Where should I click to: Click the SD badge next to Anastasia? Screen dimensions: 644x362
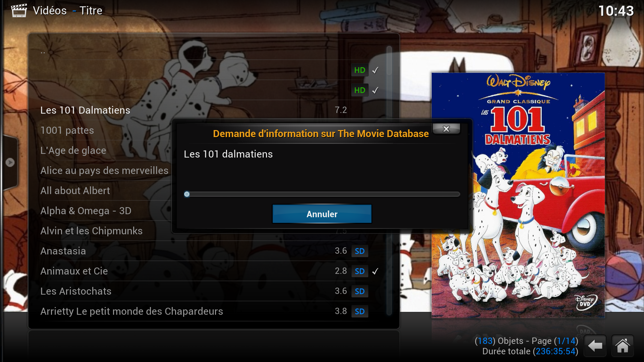click(x=360, y=251)
